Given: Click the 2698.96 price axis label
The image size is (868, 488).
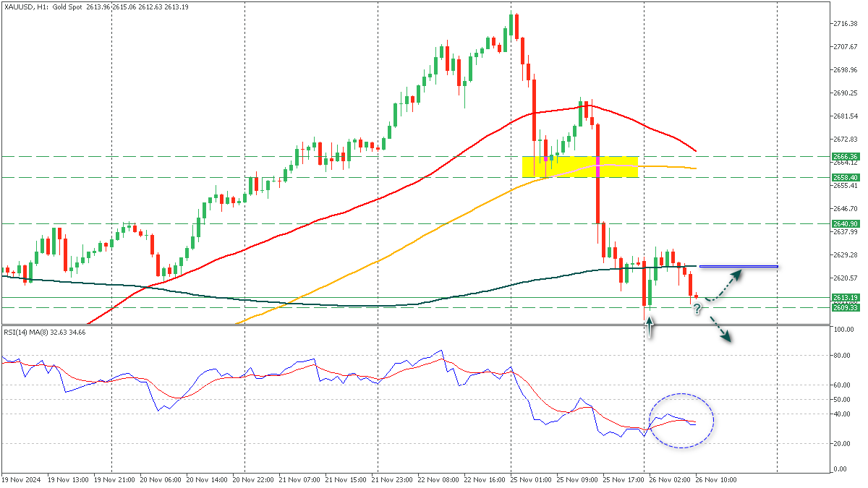Looking at the screenshot, I should (x=846, y=70).
